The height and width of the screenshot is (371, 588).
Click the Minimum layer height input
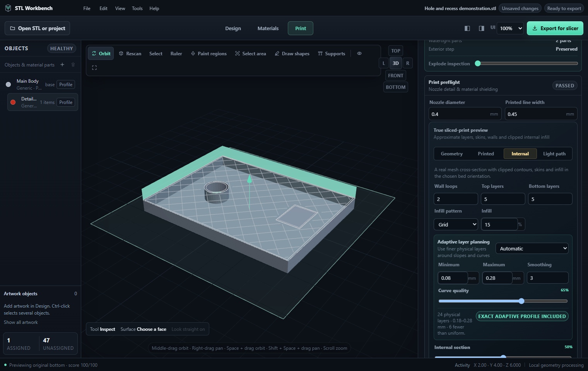tap(453, 278)
